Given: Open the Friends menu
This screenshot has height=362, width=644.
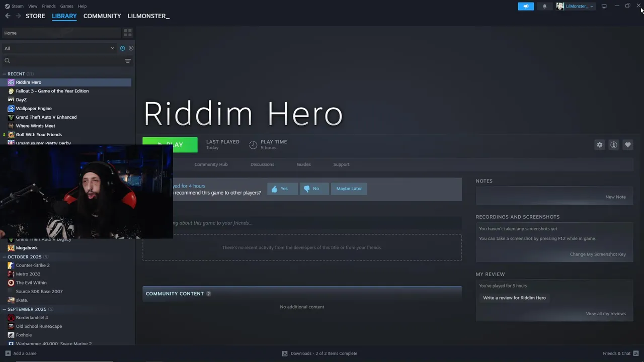Looking at the screenshot, I should click(x=49, y=6).
